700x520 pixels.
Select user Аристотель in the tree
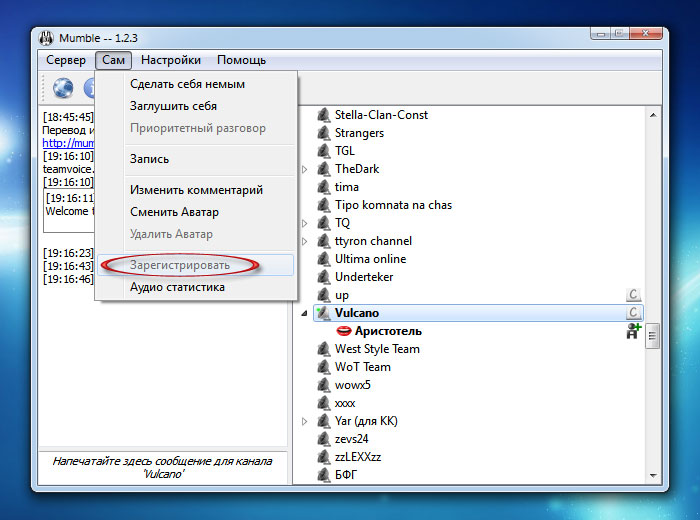click(x=388, y=331)
